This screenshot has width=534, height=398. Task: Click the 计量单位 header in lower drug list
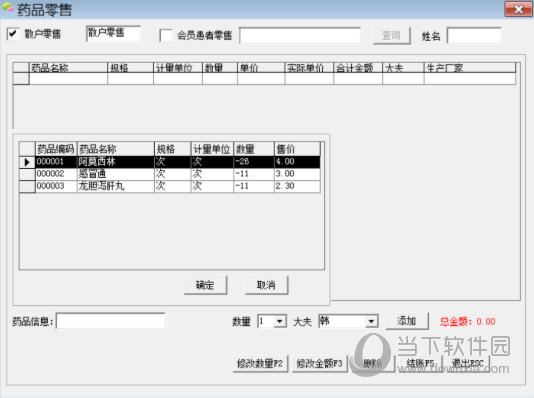pos(212,149)
